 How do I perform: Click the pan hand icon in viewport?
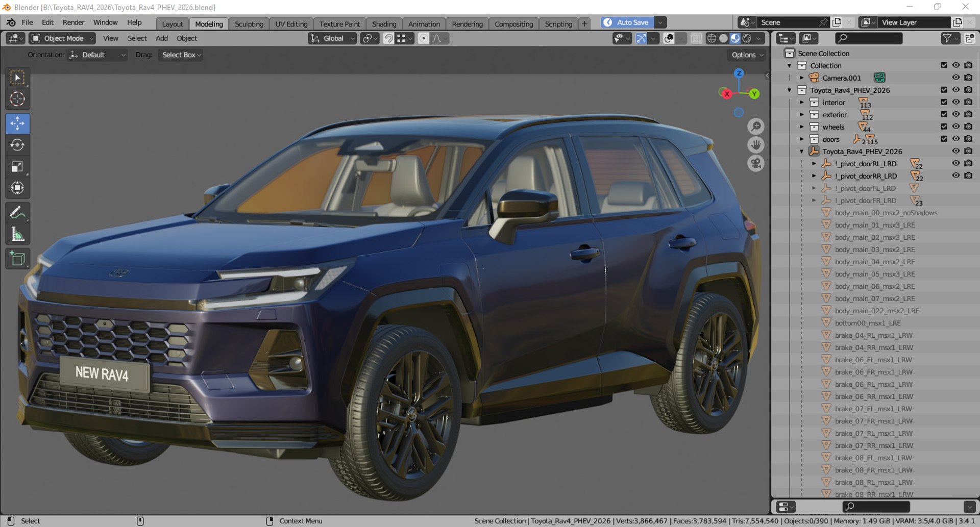pyautogui.click(x=755, y=145)
